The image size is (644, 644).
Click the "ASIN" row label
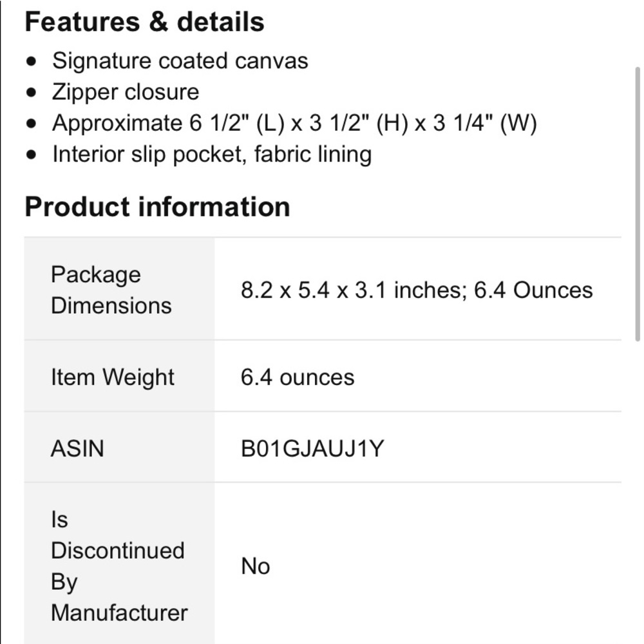point(77,448)
